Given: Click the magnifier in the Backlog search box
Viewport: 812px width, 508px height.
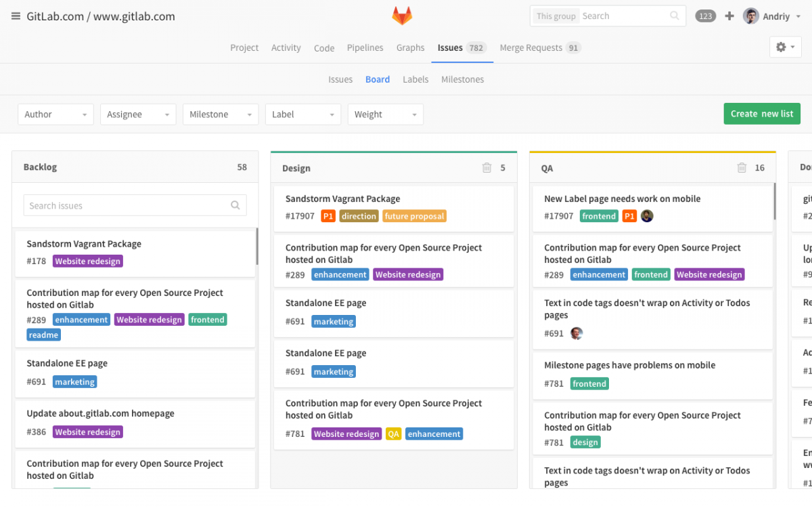Looking at the screenshot, I should pos(235,205).
